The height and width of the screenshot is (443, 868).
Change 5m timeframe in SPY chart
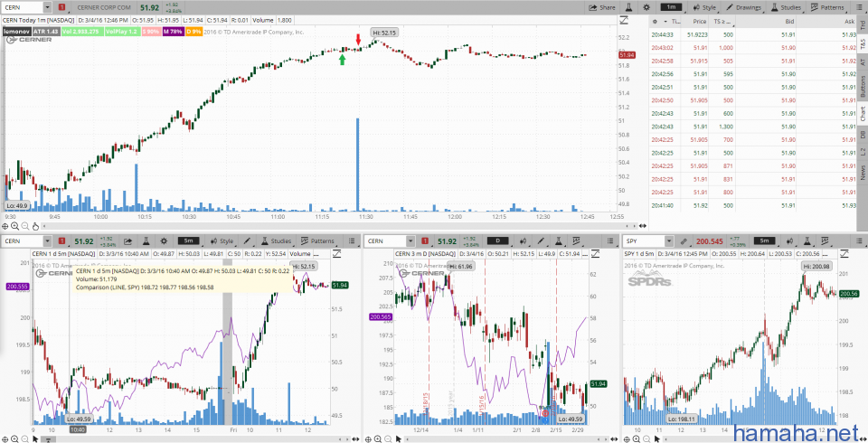click(x=765, y=240)
